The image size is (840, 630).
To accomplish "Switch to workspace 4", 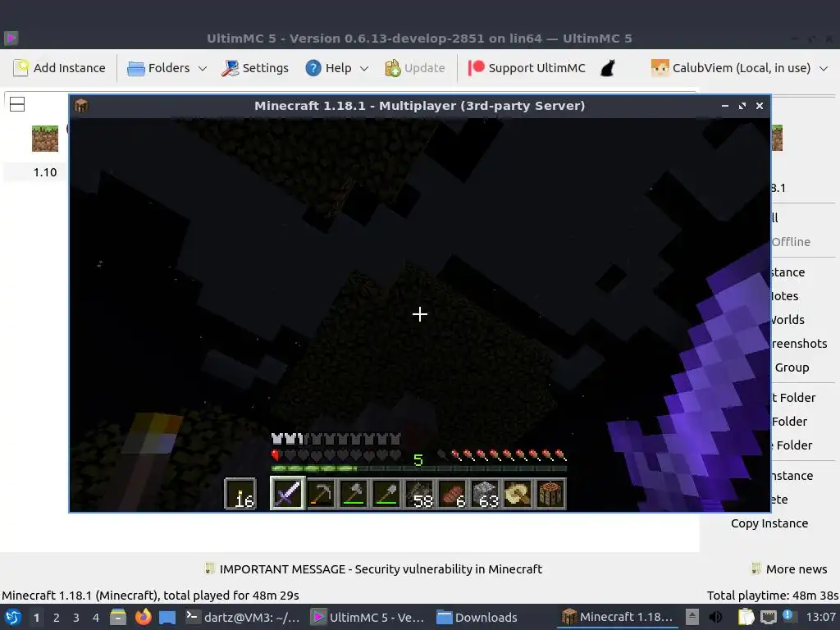I will coord(96,618).
